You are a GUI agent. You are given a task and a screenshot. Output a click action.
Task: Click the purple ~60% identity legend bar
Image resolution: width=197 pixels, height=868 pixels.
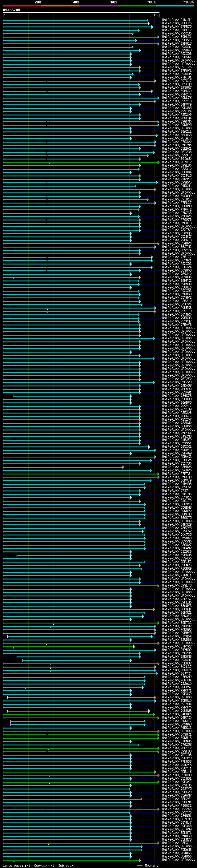99,6
